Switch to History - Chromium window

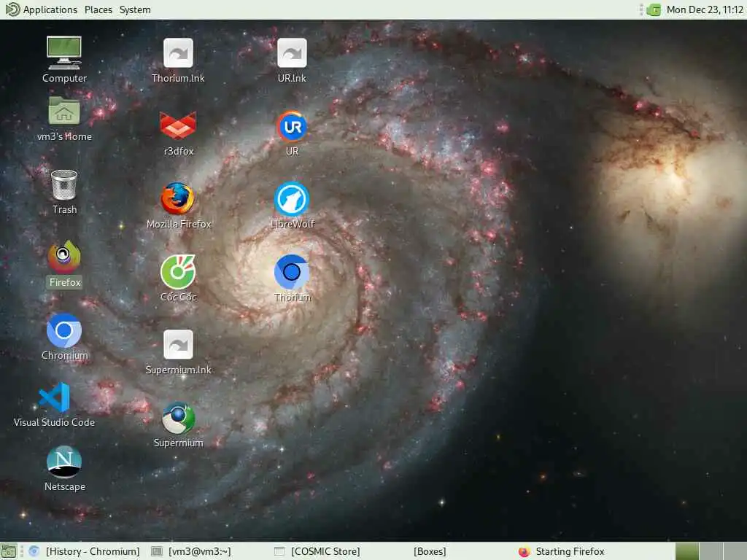pos(85,551)
